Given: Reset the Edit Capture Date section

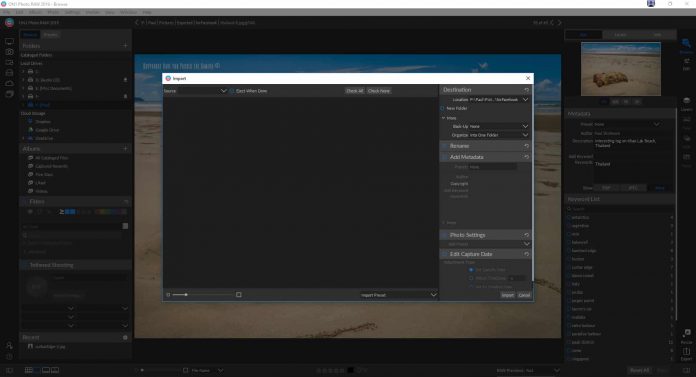Looking at the screenshot, I should point(526,254).
